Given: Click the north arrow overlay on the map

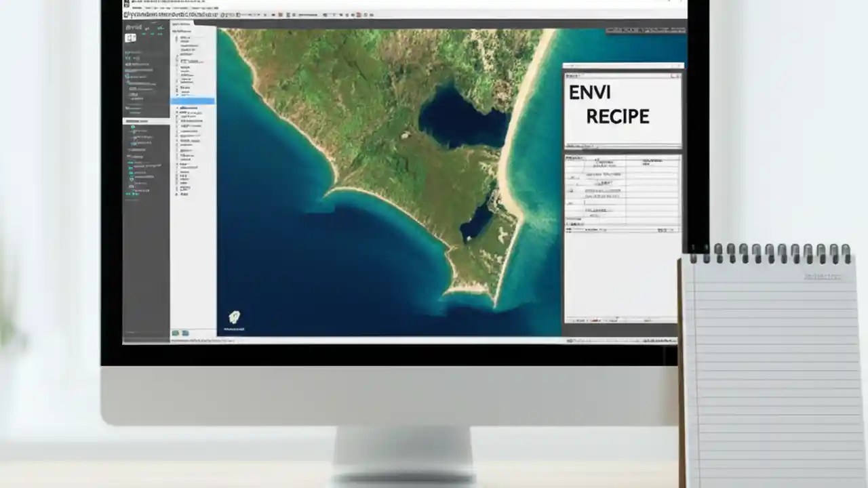Looking at the screenshot, I should point(234,316).
